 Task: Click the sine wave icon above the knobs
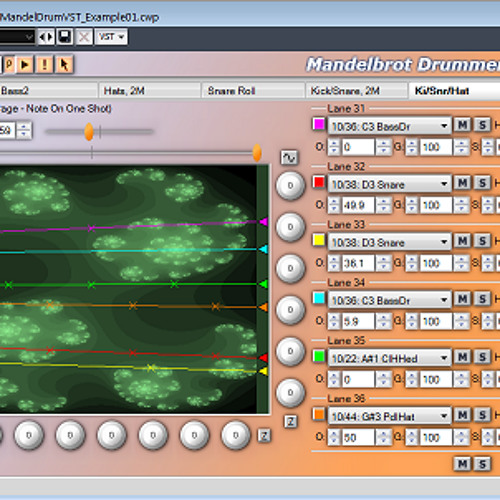click(289, 157)
